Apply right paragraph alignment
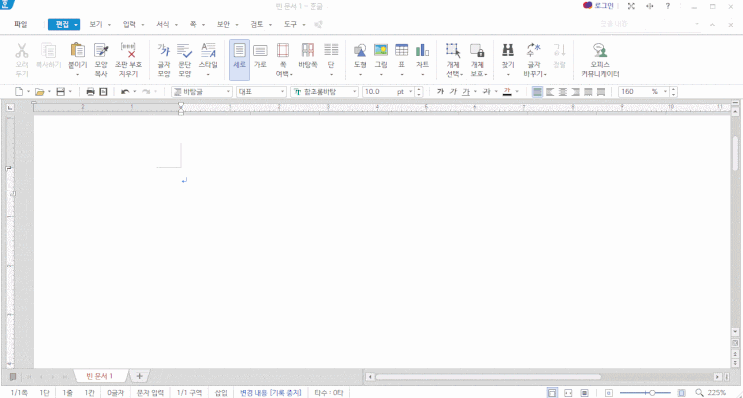 (575, 91)
